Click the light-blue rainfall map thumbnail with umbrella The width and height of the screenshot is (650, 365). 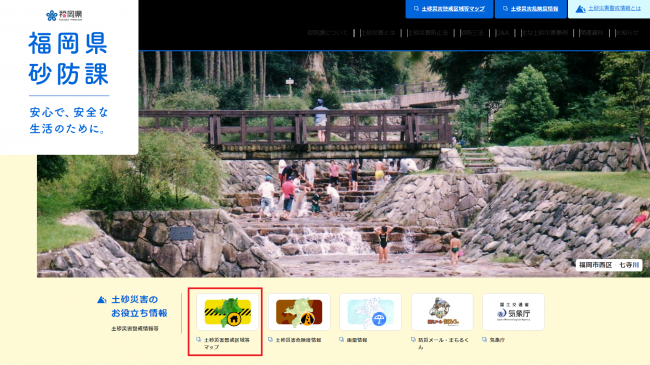(x=370, y=312)
